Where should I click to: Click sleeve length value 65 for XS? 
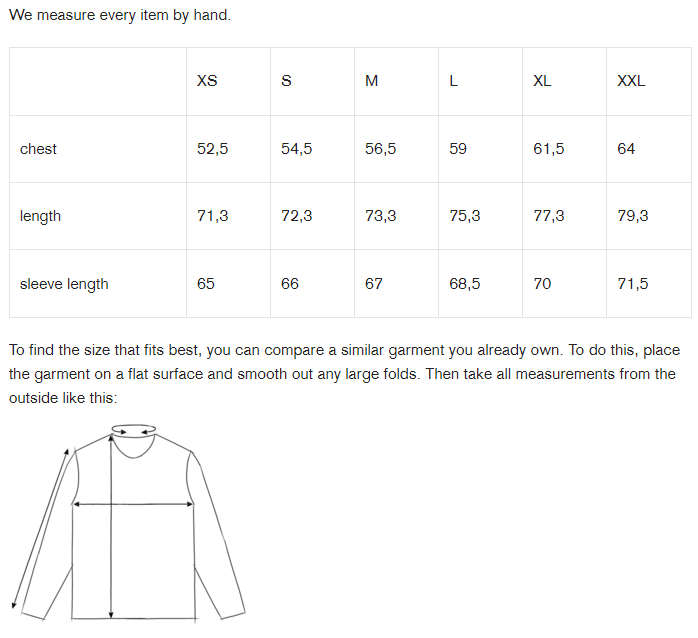[x=206, y=284]
